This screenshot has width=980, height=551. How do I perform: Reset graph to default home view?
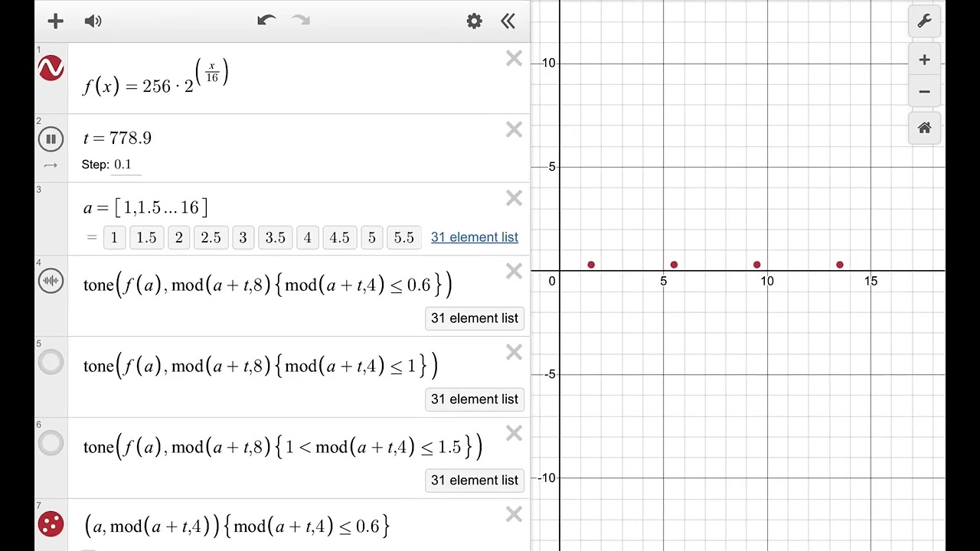tap(924, 128)
